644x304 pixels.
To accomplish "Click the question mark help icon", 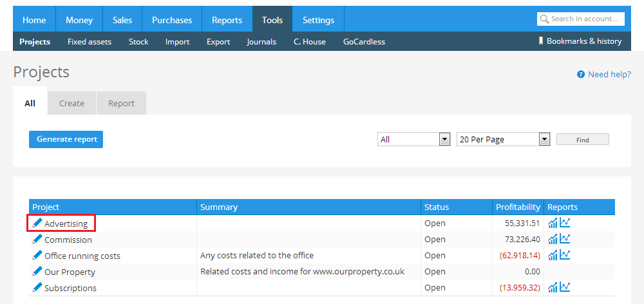I will [x=581, y=74].
